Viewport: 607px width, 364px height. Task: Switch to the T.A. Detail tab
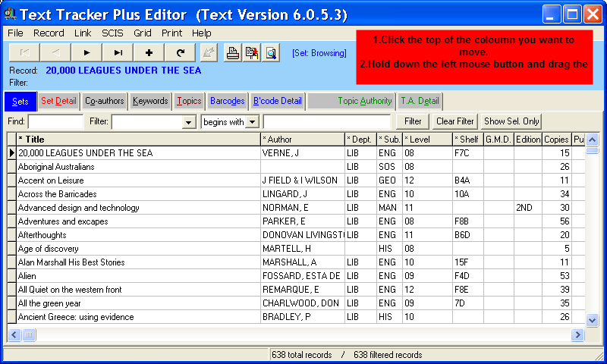(420, 101)
